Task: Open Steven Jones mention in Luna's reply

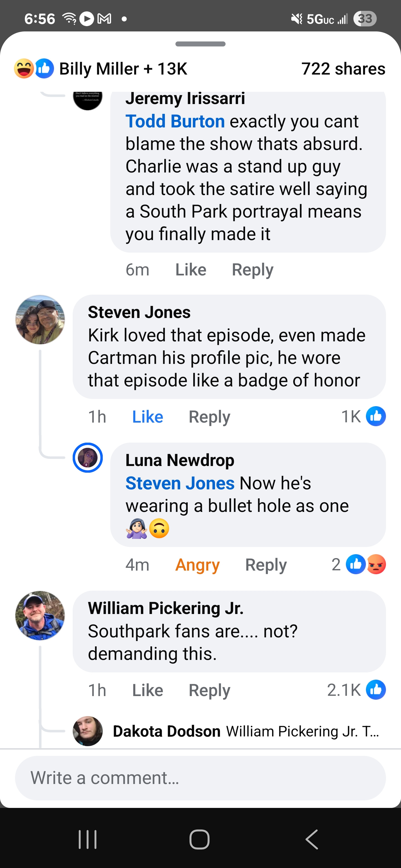Action: point(180,483)
